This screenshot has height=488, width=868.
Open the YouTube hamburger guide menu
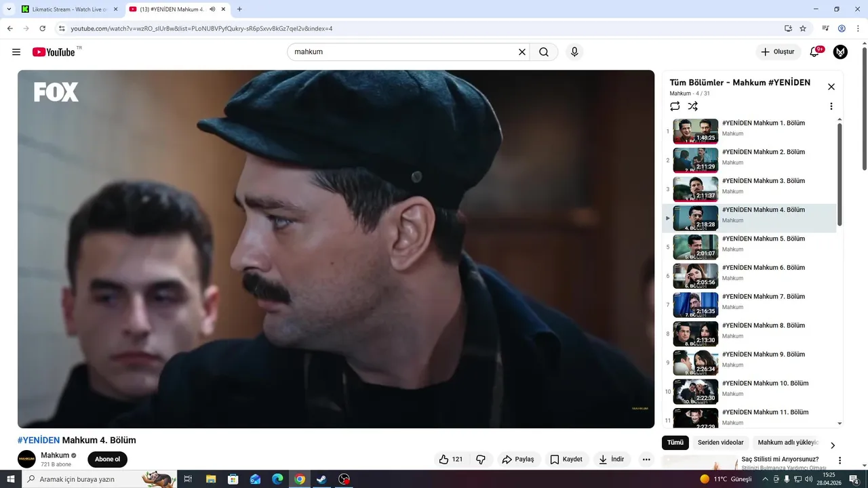16,52
